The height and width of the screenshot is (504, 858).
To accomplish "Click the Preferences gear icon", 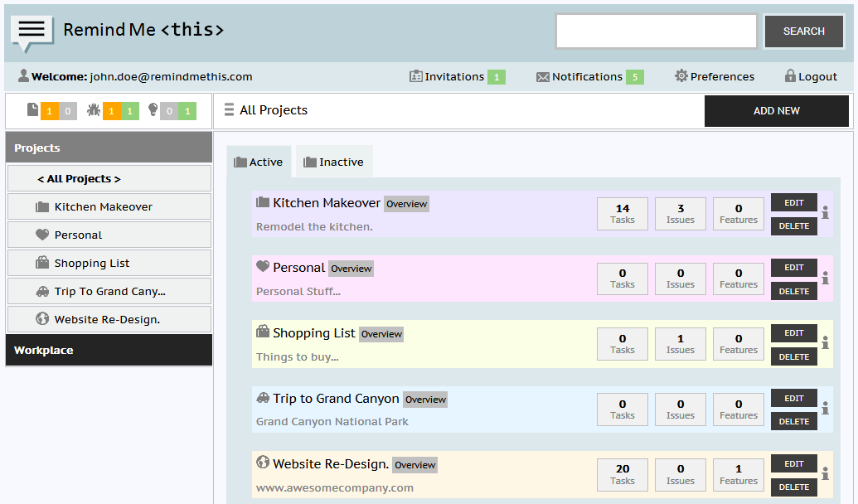I will (681, 76).
